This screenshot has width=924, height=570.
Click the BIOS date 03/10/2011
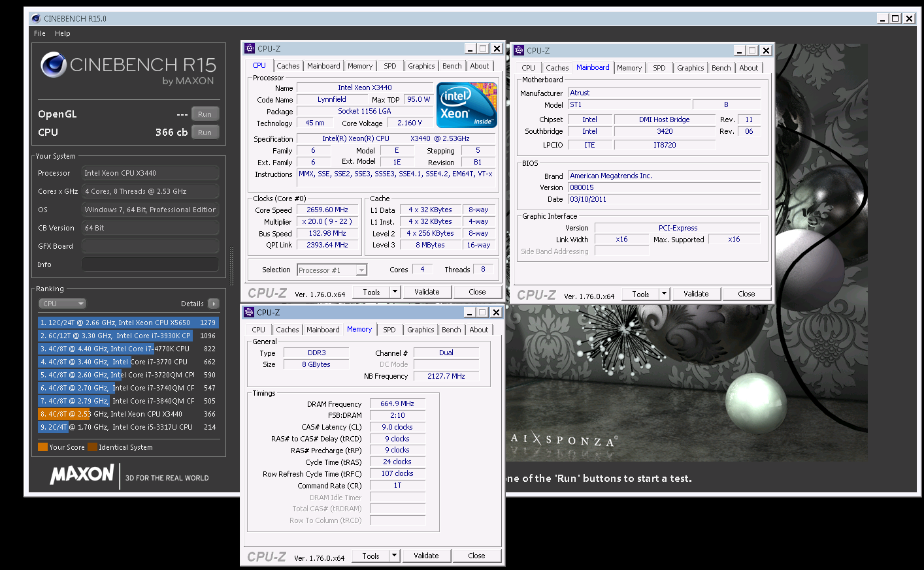tap(664, 199)
